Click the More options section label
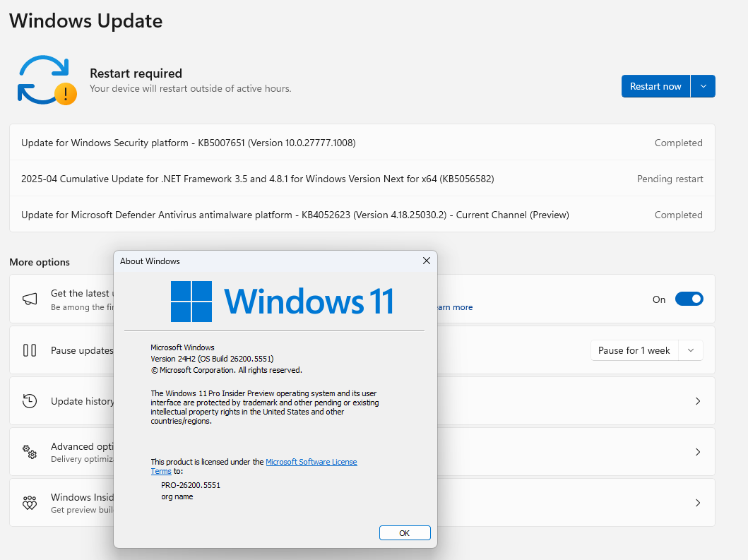Viewport: 748px width, 560px height. (40, 262)
